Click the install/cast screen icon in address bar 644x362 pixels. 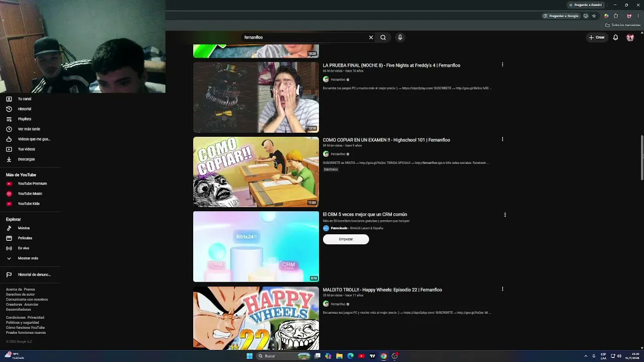[586, 16]
